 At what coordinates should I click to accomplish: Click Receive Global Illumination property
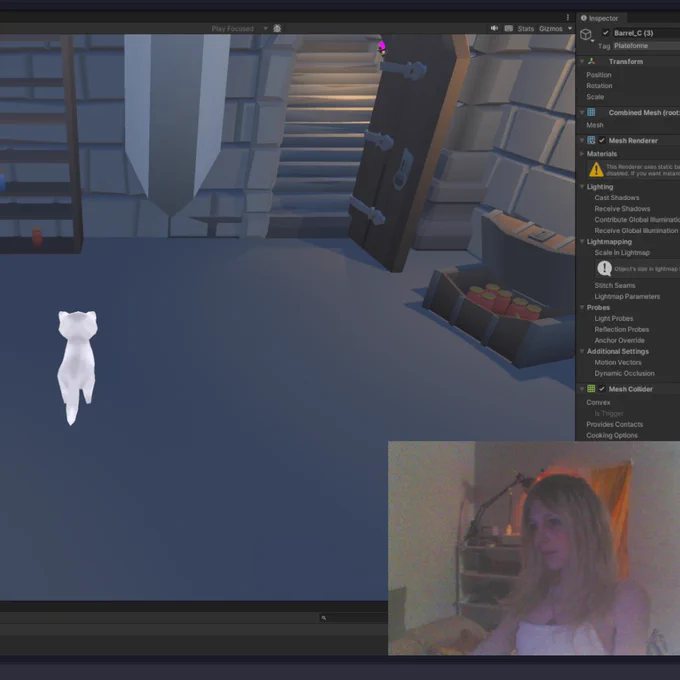[x=636, y=231]
